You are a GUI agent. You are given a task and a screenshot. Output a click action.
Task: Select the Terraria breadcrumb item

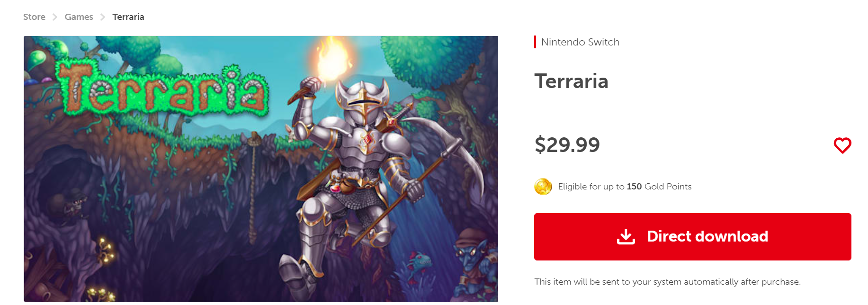(x=128, y=17)
